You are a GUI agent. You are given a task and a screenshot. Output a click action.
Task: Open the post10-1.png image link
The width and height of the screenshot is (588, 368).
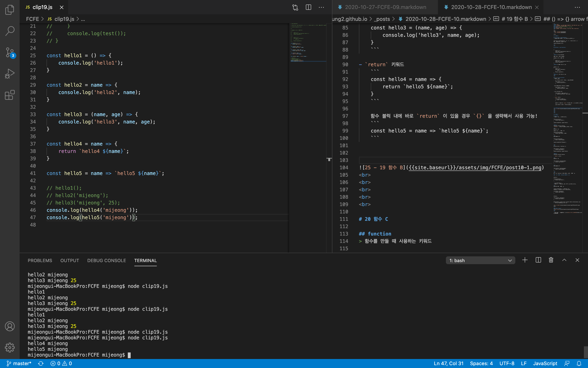coord(475,167)
